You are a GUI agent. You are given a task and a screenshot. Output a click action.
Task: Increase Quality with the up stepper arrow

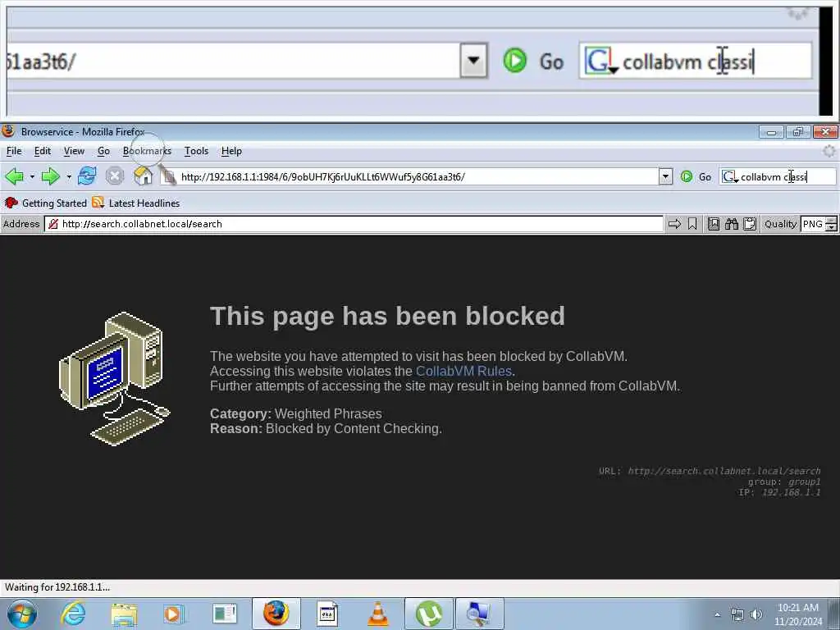[x=831, y=220]
